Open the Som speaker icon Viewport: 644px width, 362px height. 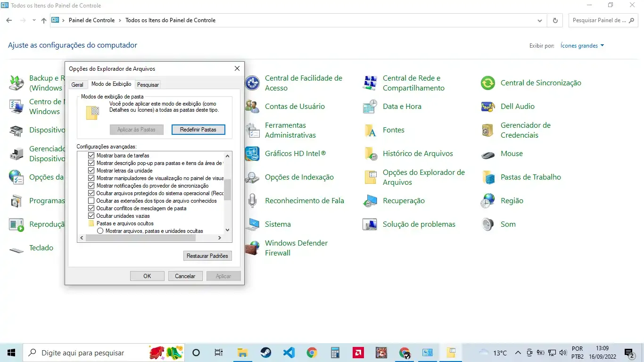[x=488, y=224]
